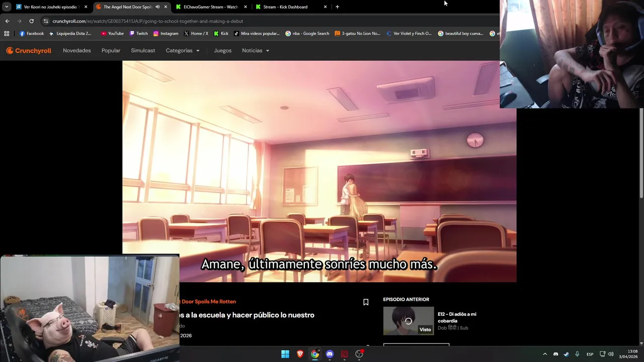Open the Door Spoils Me Rotten series link
This screenshot has height=362, width=644.
(208, 302)
